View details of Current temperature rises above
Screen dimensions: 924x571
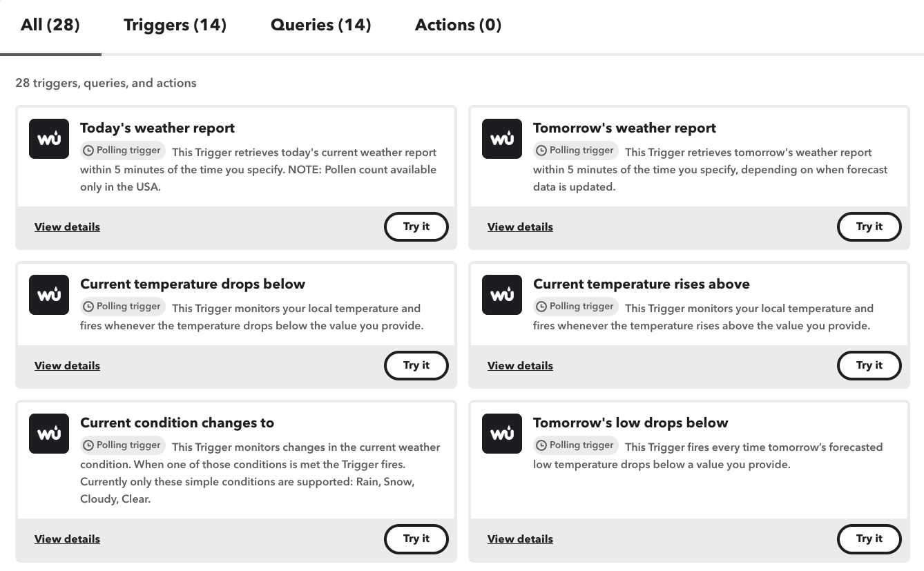tap(520, 366)
